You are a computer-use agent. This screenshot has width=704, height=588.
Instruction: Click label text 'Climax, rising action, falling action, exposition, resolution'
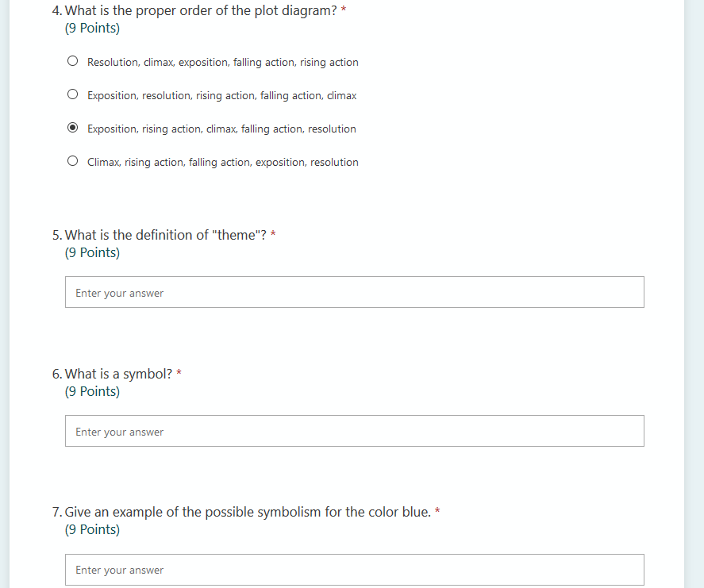pyautogui.click(x=223, y=162)
